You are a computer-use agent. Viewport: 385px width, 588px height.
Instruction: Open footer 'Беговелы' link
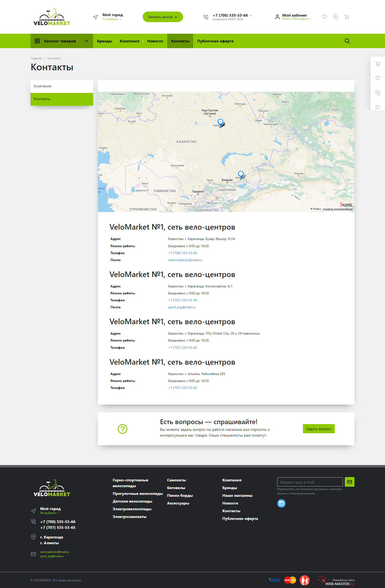click(x=176, y=488)
